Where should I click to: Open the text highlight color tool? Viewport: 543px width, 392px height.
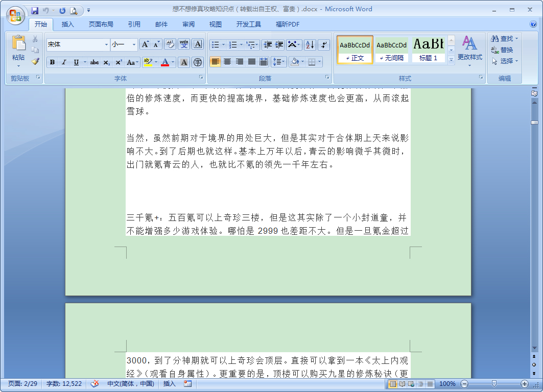148,62
